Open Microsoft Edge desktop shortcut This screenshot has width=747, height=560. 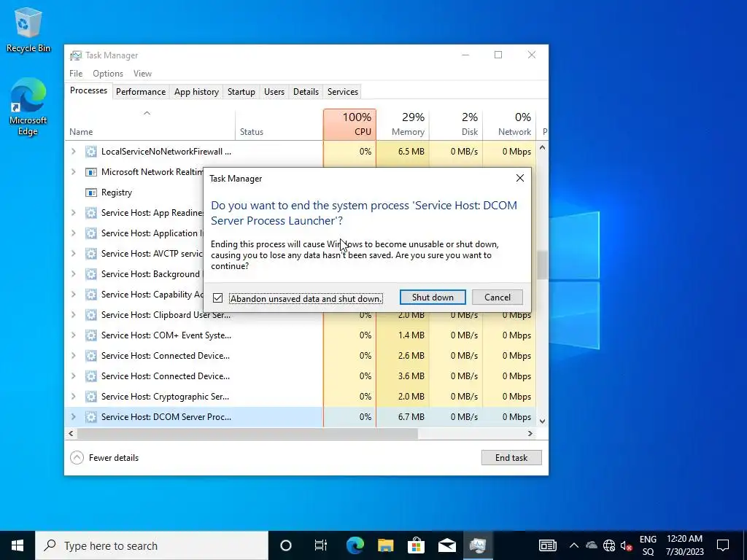pos(28,107)
